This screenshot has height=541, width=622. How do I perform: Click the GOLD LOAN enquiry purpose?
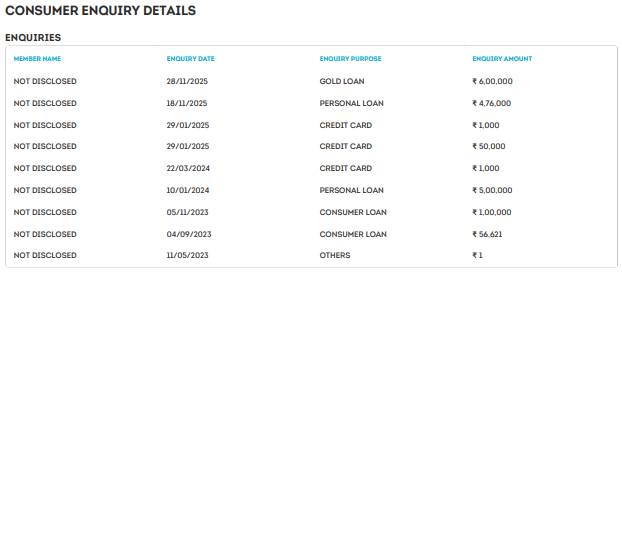coord(342,81)
